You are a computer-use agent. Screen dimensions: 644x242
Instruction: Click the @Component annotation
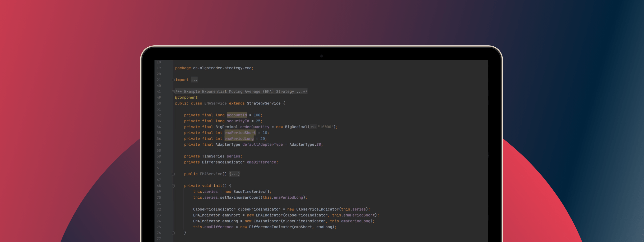[x=186, y=97]
